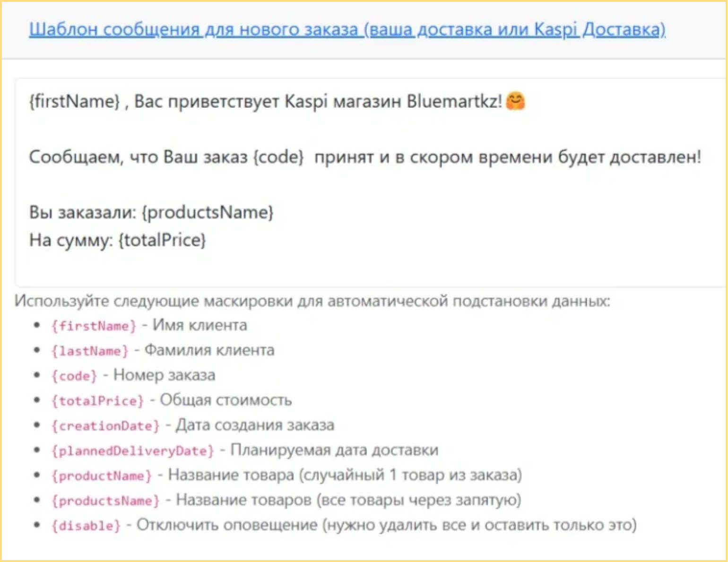Click the 'Используйте следующие маскировки' hint text
The image size is (728, 562).
coord(312,301)
